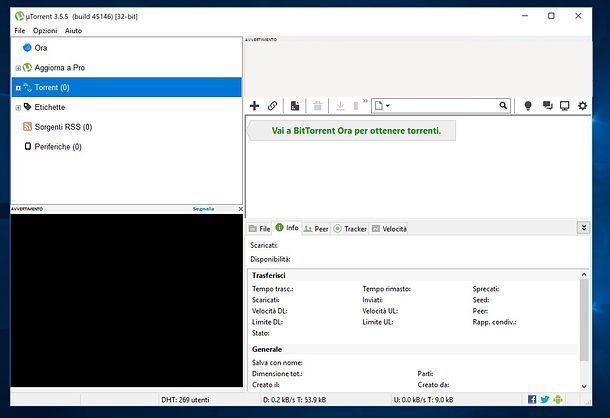The height and width of the screenshot is (418, 610).
Task: Switch to the Info tab
Action: (287, 228)
